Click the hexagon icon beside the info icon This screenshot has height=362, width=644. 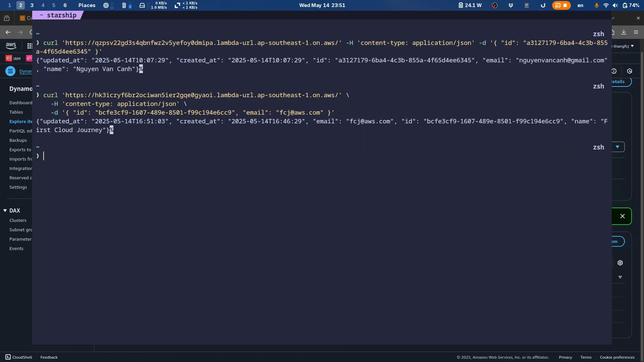[630, 71]
